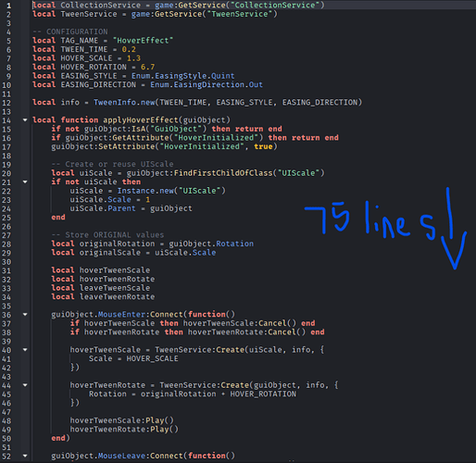The width and height of the screenshot is (476, 463).
Task: Click Enum.EasingStyle.Quint on line 9
Action: (x=183, y=76)
